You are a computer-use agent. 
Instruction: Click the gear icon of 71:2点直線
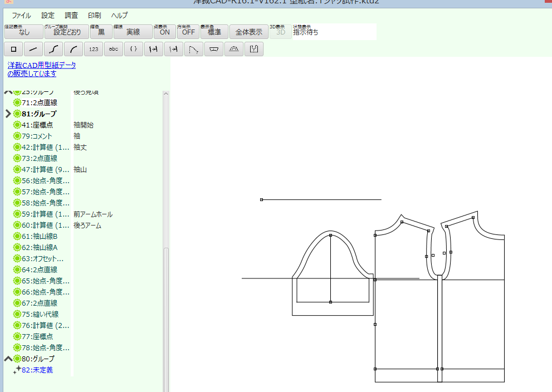point(17,102)
